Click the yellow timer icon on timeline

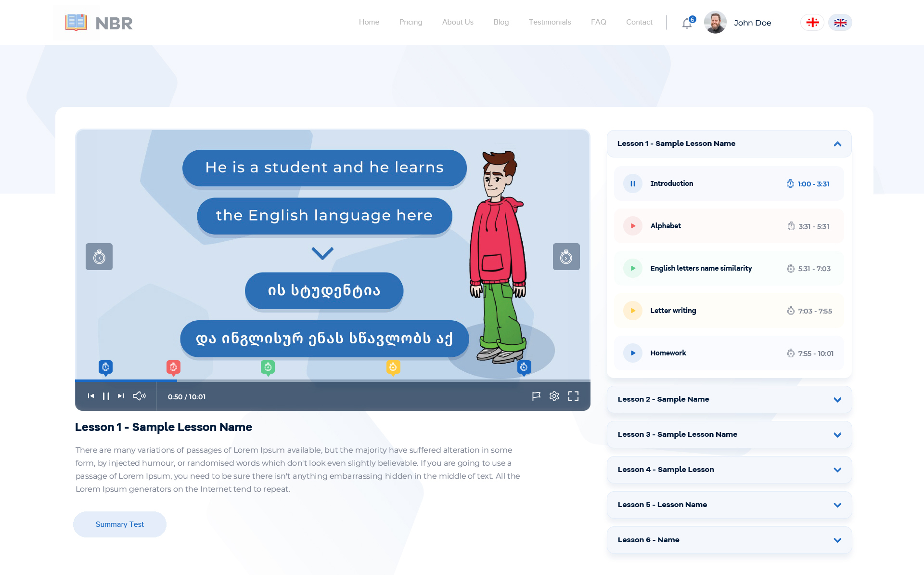click(393, 366)
